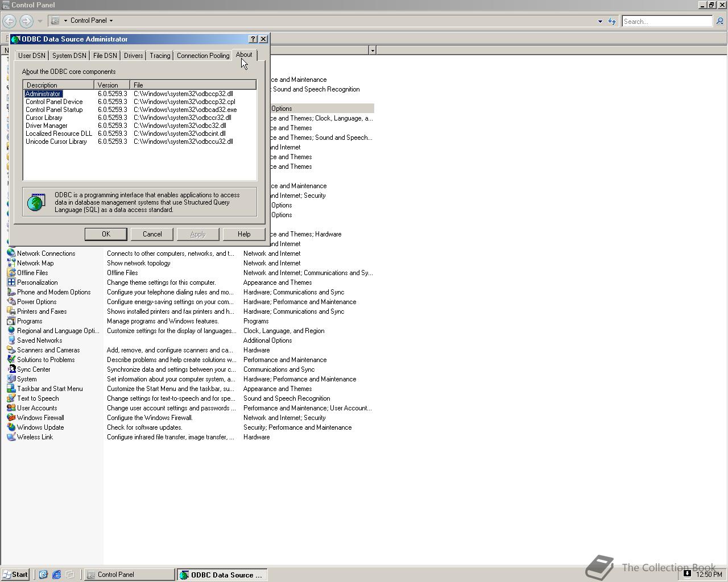Open the Programs icon

point(11,321)
